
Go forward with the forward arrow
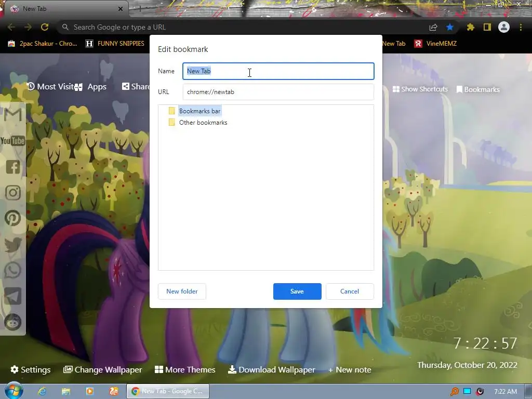point(28,27)
